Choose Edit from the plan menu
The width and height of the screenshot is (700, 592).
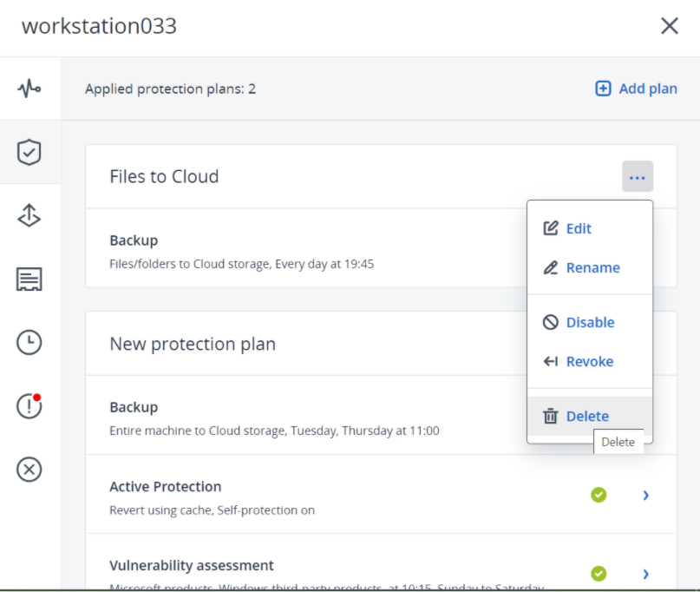590,229
